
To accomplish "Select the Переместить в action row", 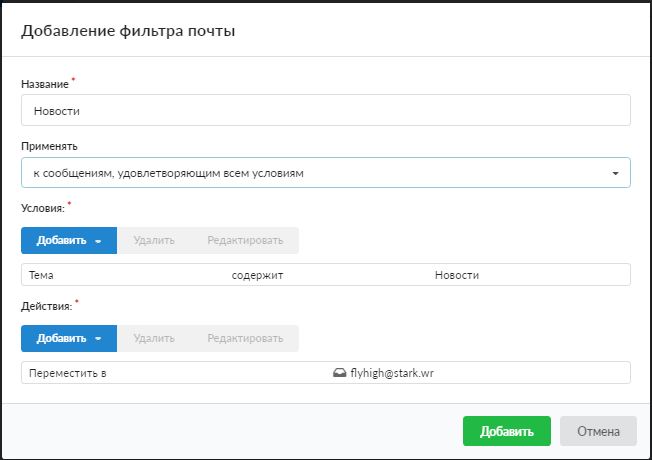I will (69, 373).
